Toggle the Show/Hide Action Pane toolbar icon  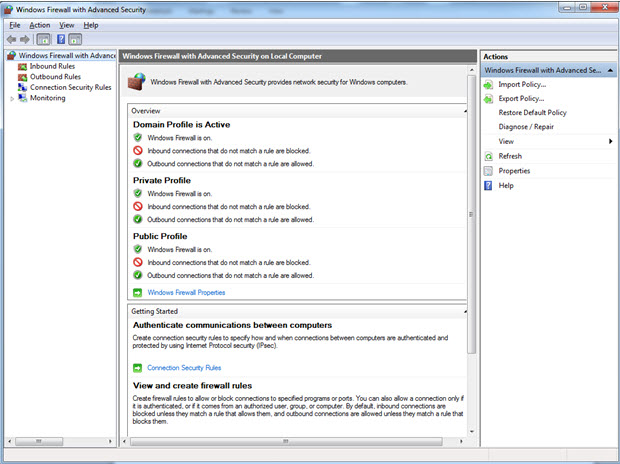coord(75,39)
